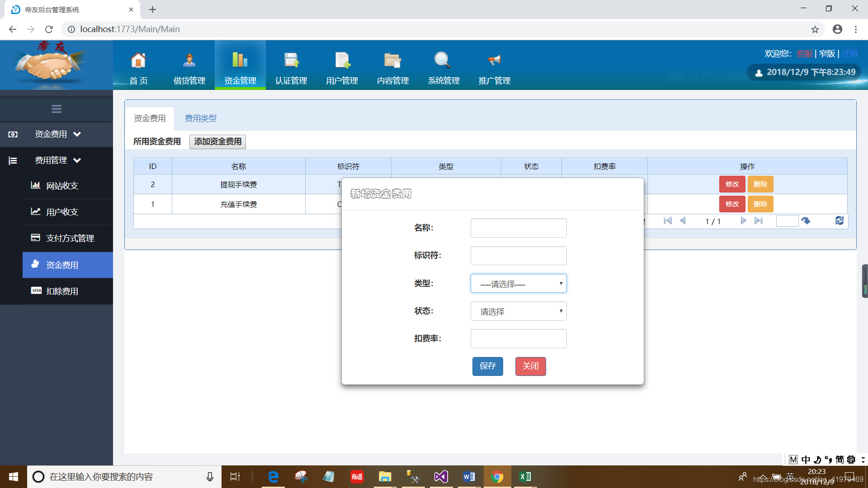The width and height of the screenshot is (868, 488).
Task: Open 推广管理 megaphone icon
Action: 495,60
